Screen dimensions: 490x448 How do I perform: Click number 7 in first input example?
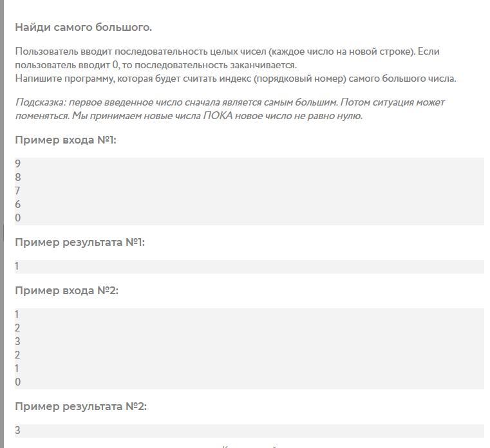tap(18, 191)
